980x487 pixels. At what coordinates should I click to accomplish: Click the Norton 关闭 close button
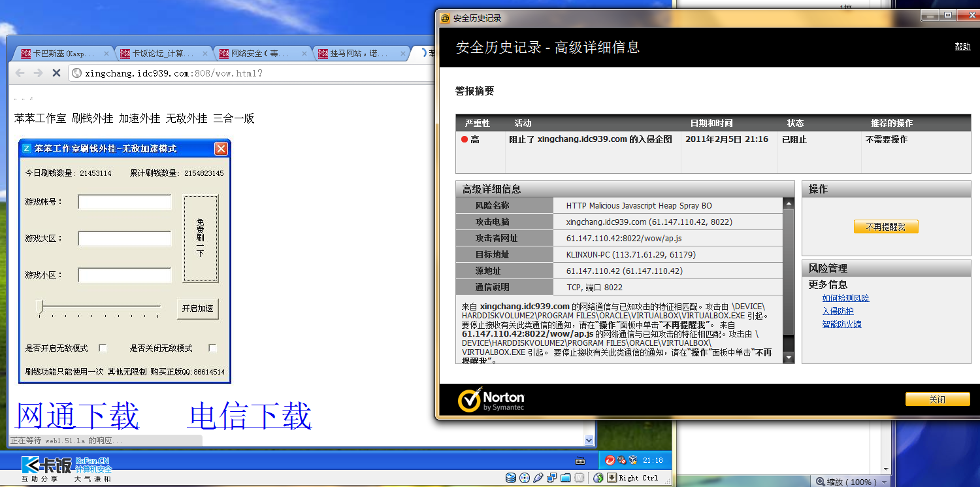tap(937, 399)
